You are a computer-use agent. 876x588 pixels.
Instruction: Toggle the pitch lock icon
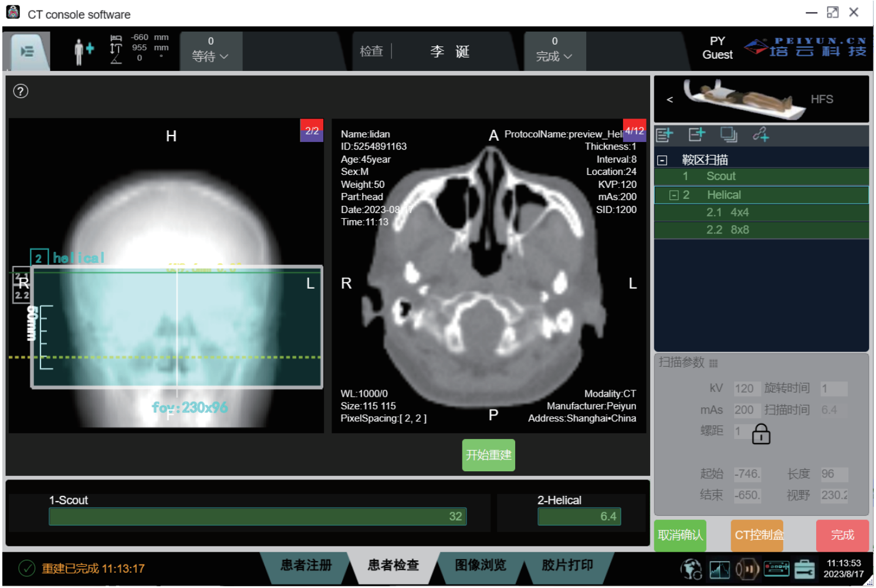click(x=761, y=434)
